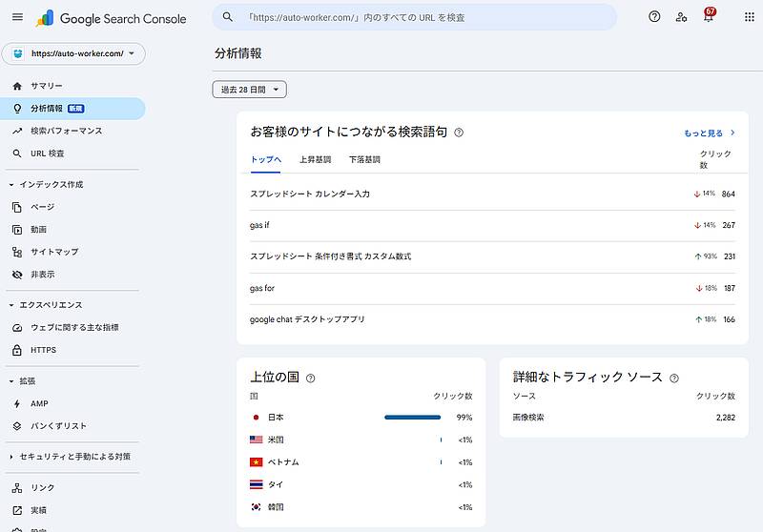Click the 2,282 click count value
763x532 pixels.
(726, 418)
